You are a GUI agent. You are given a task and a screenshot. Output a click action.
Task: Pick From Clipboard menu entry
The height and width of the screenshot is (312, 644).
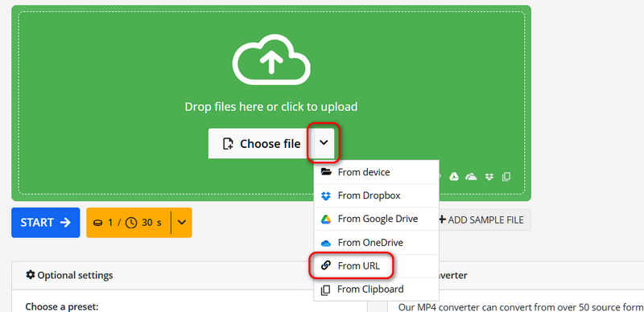click(x=376, y=289)
